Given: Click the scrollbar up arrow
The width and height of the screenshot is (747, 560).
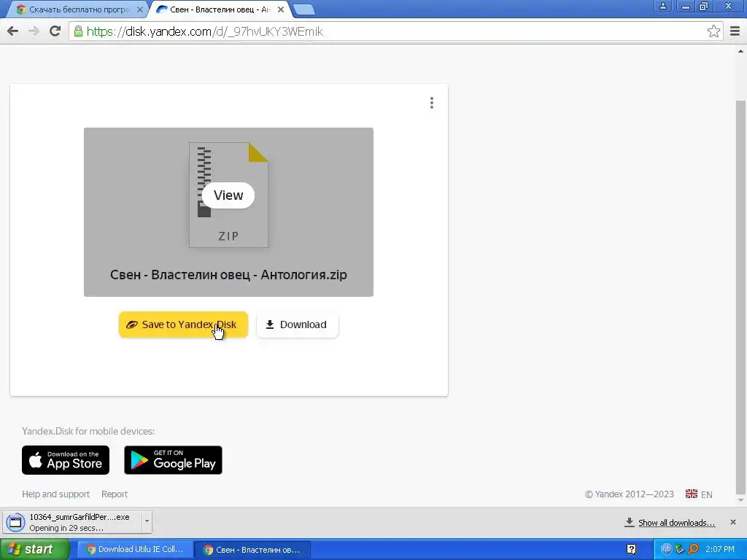Looking at the screenshot, I should [740, 51].
